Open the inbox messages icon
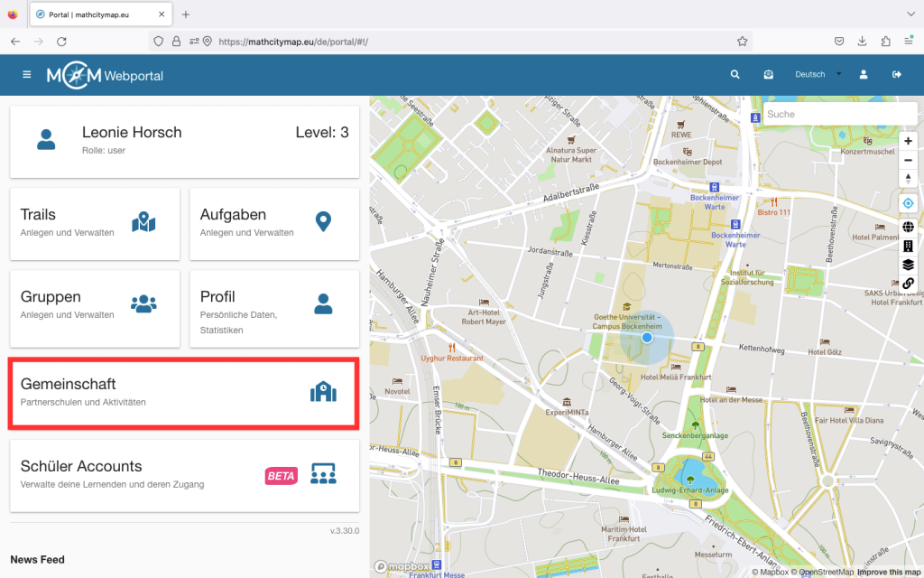The width and height of the screenshot is (924, 578). (x=768, y=75)
